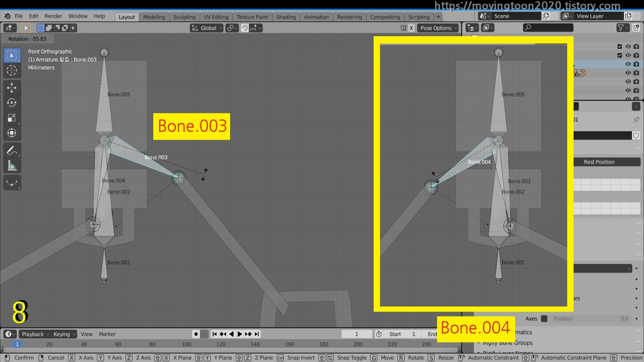Jump to next keyframe
The image size is (644, 362).
[248, 334]
